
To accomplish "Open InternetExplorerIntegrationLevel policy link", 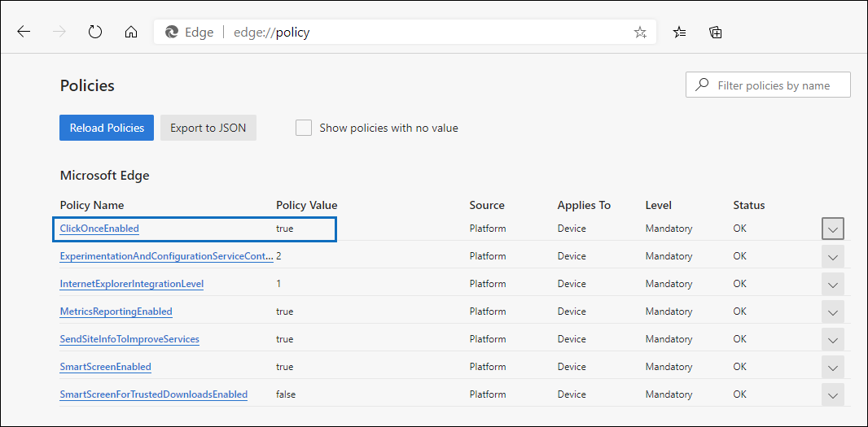I will [x=132, y=284].
